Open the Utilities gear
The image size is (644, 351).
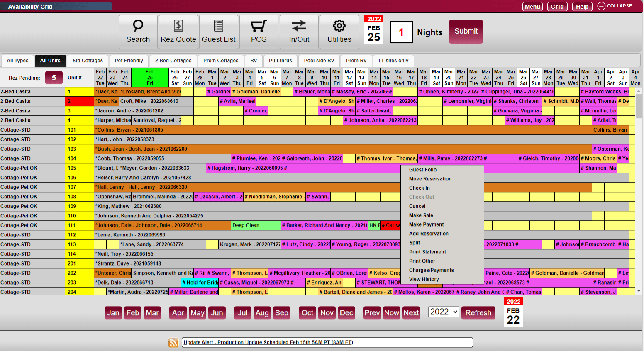pos(339,32)
